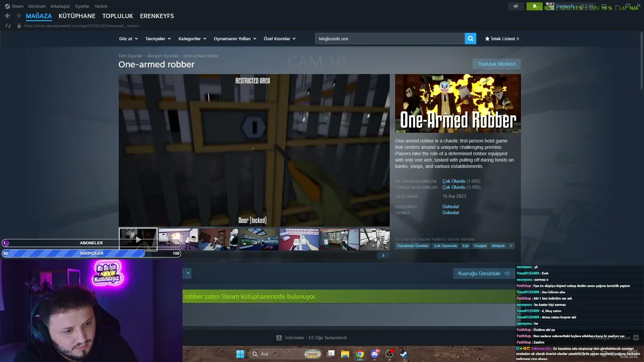Open İstek Listesi wishlist
This screenshot has width=644, height=362.
(x=502, y=39)
